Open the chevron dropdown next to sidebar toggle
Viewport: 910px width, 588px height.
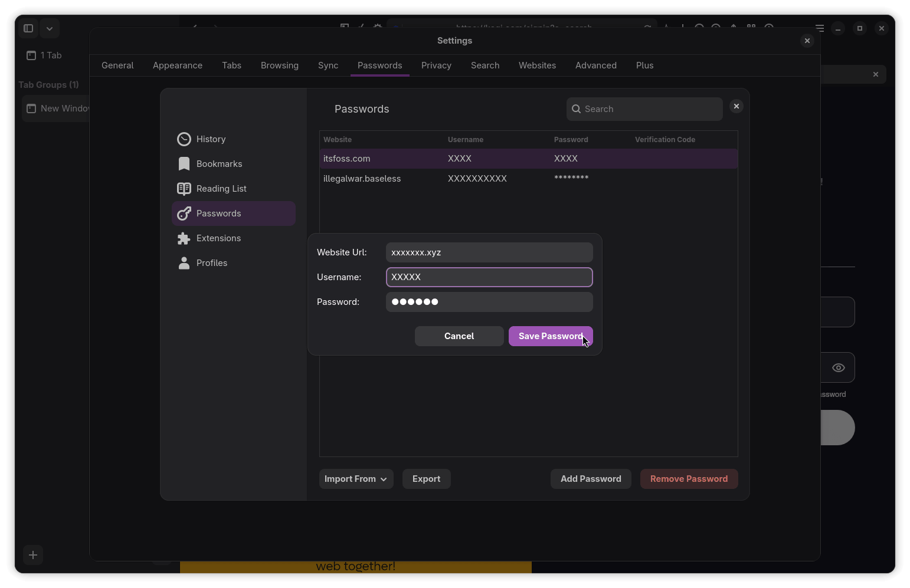[50, 28]
